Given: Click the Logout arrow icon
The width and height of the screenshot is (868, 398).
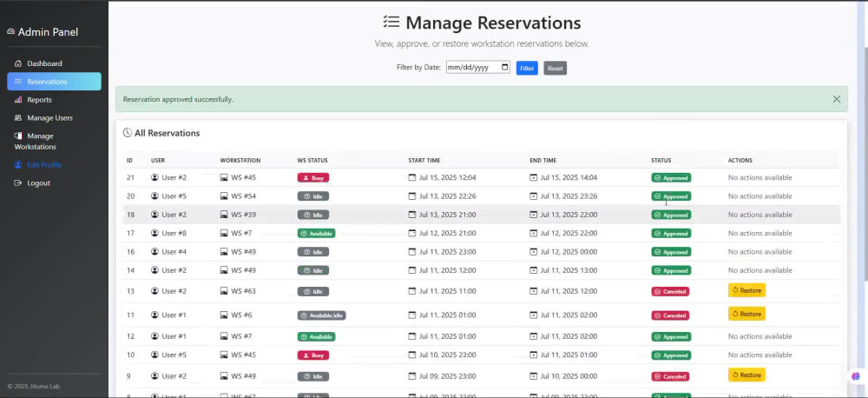Looking at the screenshot, I should pyautogui.click(x=18, y=183).
